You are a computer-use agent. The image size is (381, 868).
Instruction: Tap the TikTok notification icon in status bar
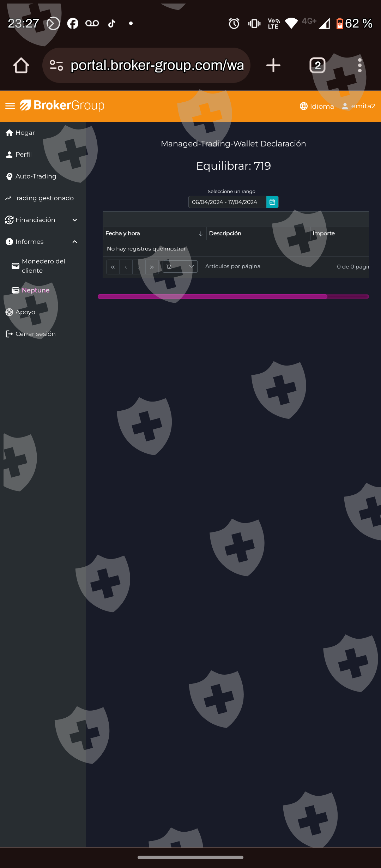tap(112, 24)
